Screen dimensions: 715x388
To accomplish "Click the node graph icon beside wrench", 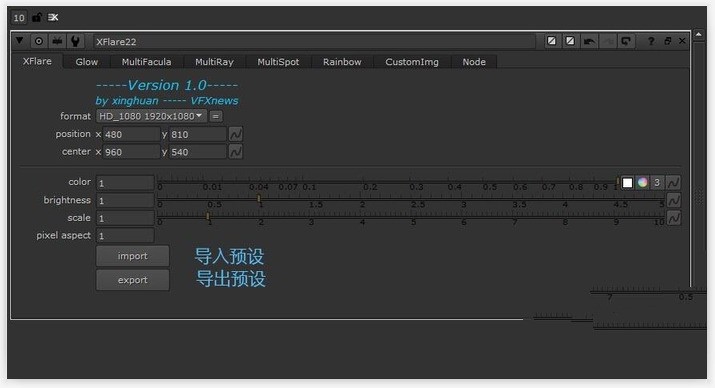I will [57, 41].
